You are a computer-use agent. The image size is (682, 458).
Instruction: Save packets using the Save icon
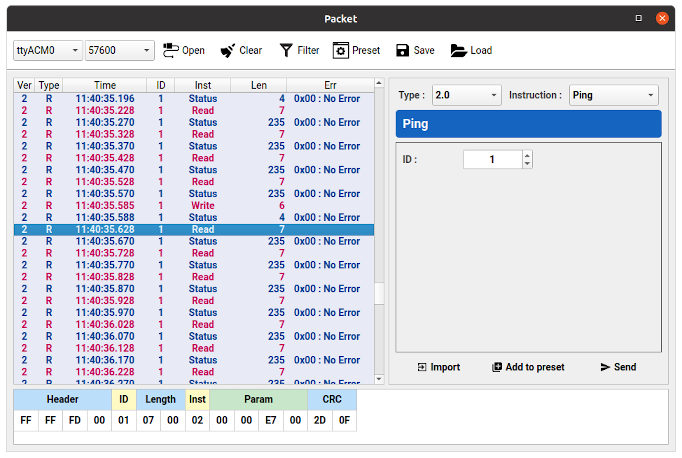point(402,50)
